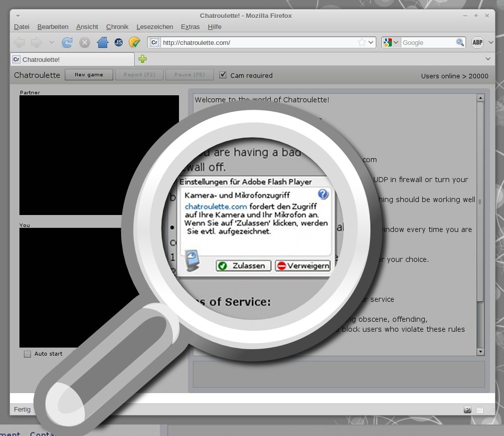Open the Lesezeichen menu

click(155, 27)
